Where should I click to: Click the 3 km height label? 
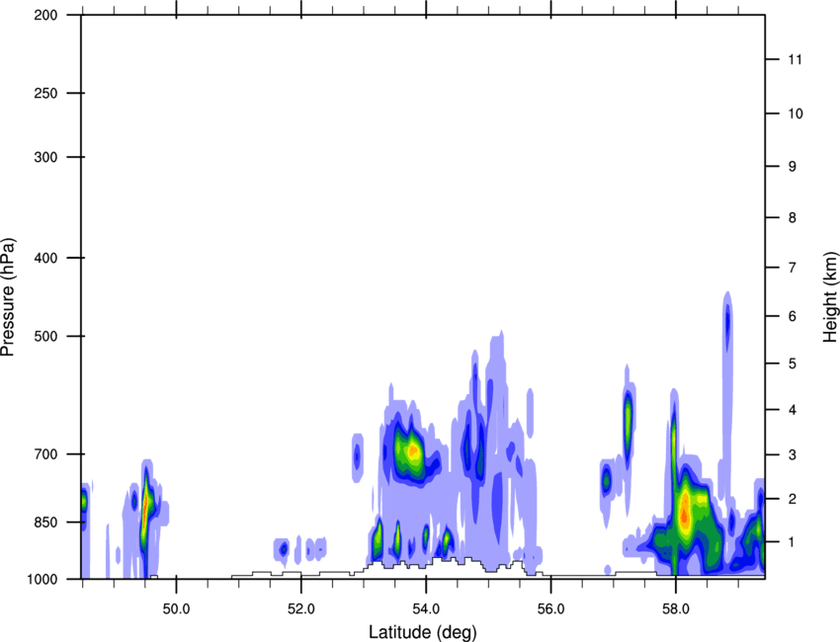click(793, 454)
